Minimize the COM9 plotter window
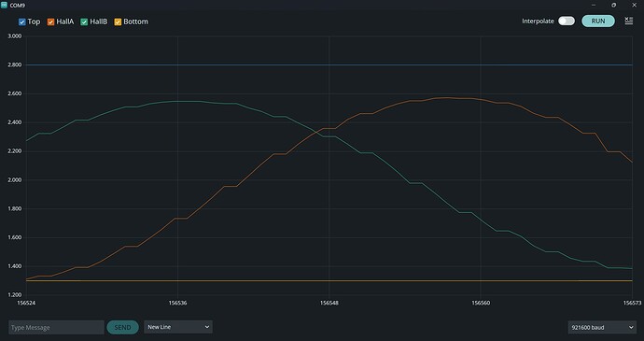The width and height of the screenshot is (644, 341). click(x=594, y=5)
